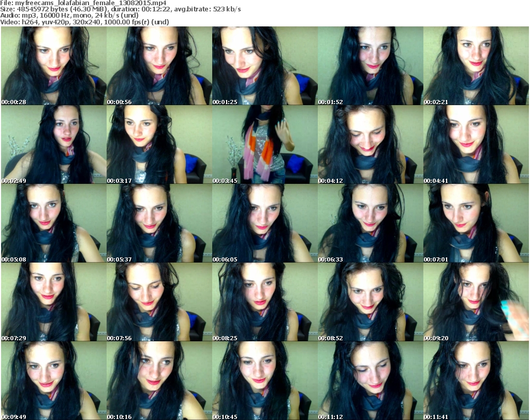The image size is (530, 420).
Task: Select the standing frame at 00:03:45
Action: tap(264, 144)
